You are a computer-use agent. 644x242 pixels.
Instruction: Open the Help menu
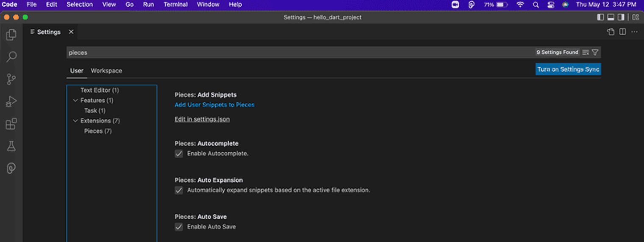(x=235, y=5)
